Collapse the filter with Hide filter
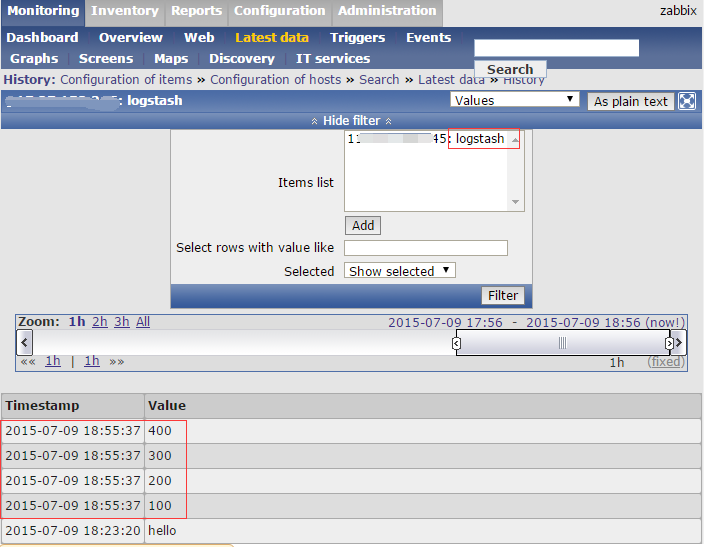This screenshot has width=704, height=547. [351, 120]
